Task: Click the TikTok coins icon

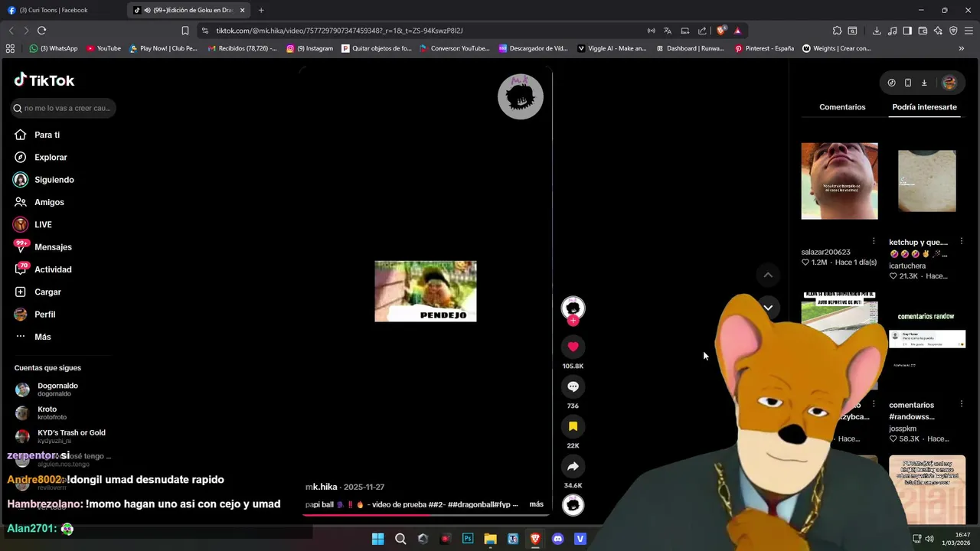Action: (x=891, y=83)
